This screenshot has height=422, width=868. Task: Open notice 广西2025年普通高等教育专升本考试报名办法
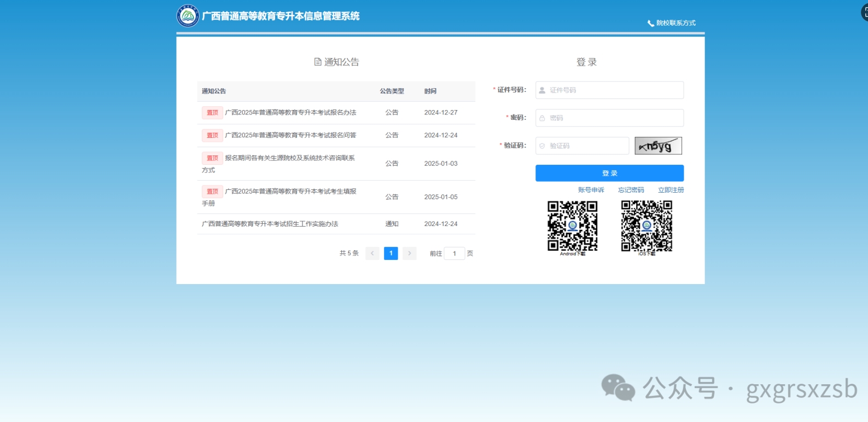pos(290,113)
